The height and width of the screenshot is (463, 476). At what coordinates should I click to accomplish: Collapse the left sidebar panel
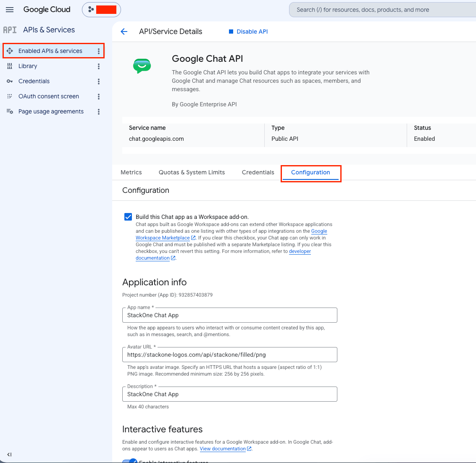[x=9, y=455]
